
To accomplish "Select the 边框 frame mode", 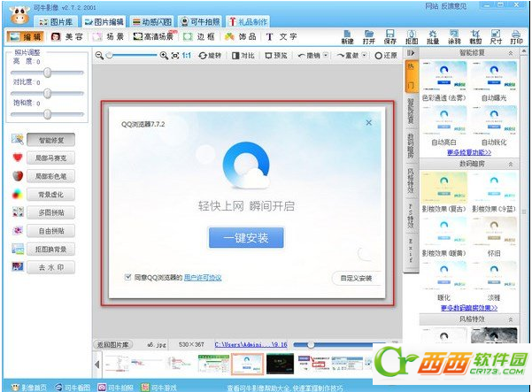I will click(x=199, y=36).
